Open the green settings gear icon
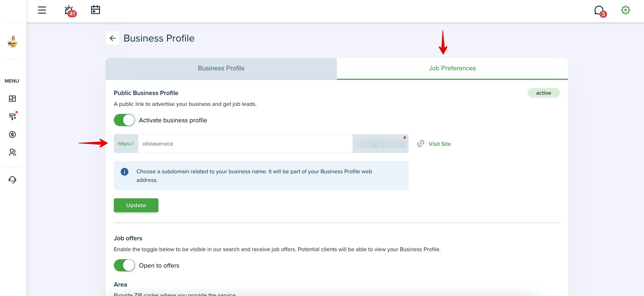This screenshot has width=644, height=296. coord(626,10)
